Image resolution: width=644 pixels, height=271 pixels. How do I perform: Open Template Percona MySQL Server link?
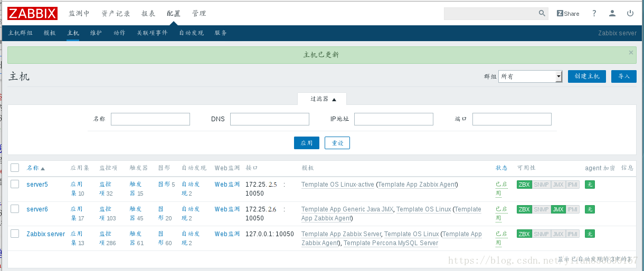coord(391,243)
